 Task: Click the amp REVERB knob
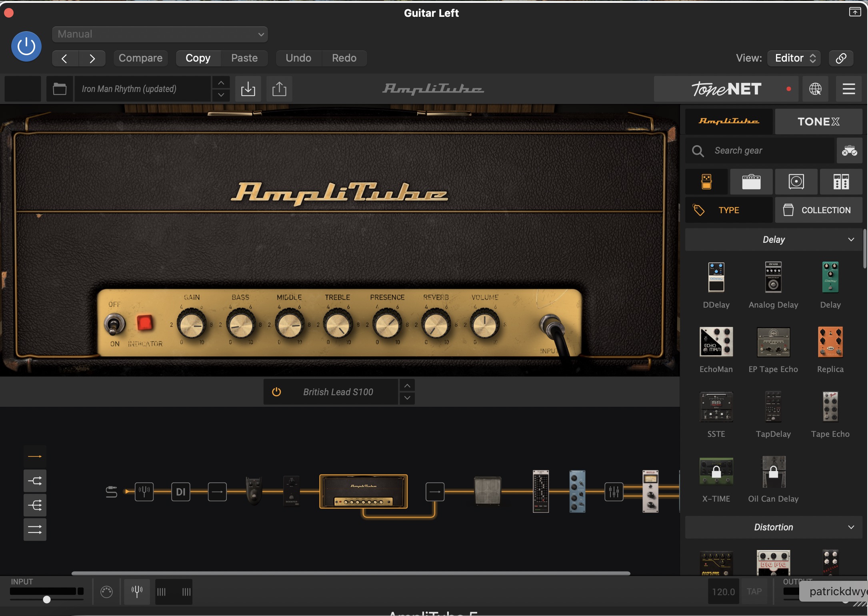click(436, 324)
